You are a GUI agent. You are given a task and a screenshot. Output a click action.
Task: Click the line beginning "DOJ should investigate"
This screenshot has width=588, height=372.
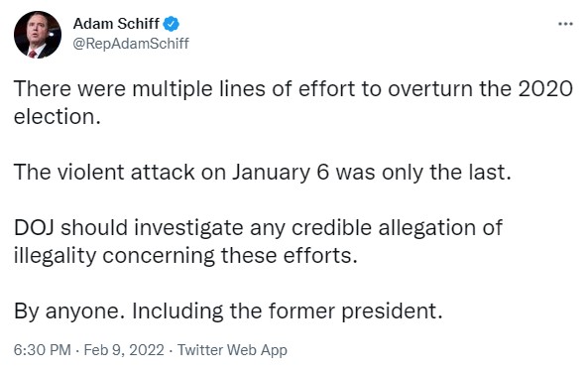(x=258, y=228)
